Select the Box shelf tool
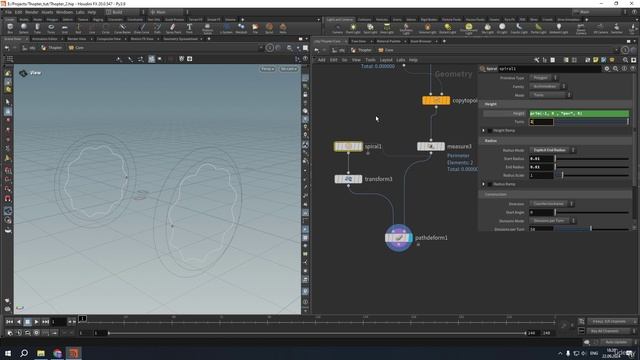 [10, 28]
